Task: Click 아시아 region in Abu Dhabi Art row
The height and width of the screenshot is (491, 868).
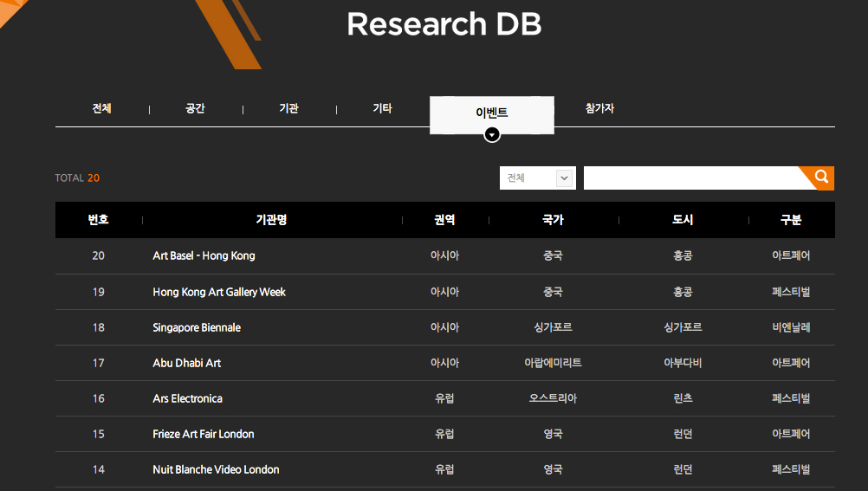Action: click(445, 363)
